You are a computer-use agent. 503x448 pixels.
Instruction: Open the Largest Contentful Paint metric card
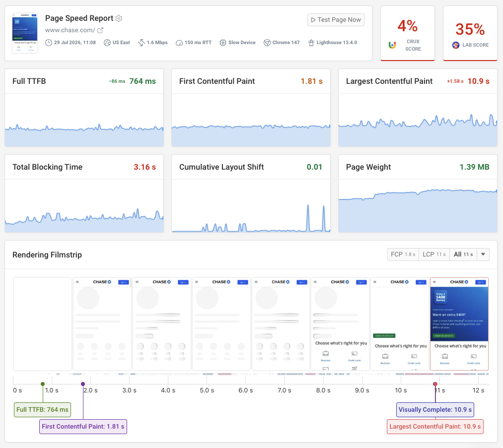(418, 108)
